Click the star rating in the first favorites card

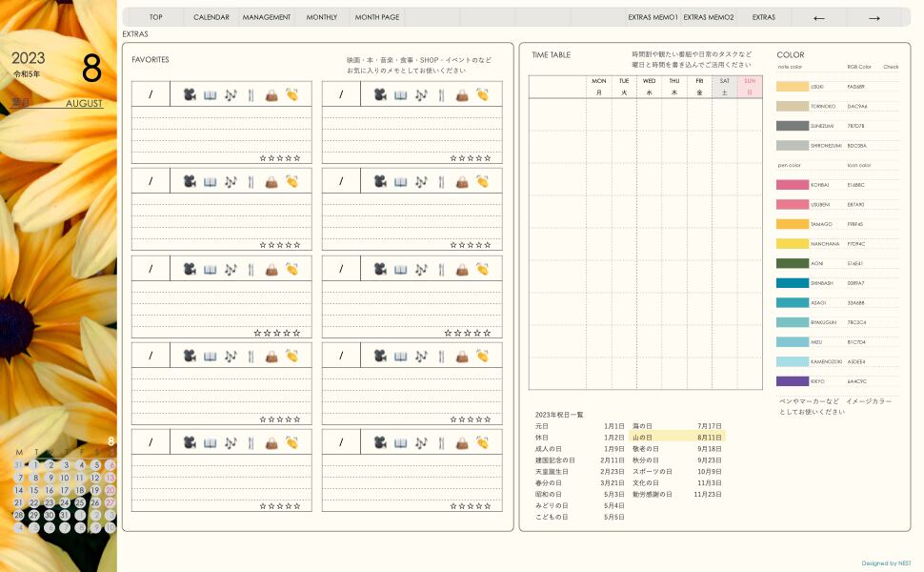point(280,157)
